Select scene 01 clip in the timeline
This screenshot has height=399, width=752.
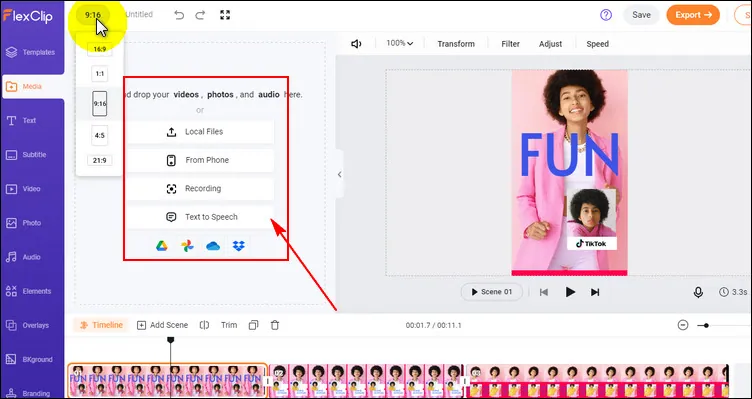167,380
